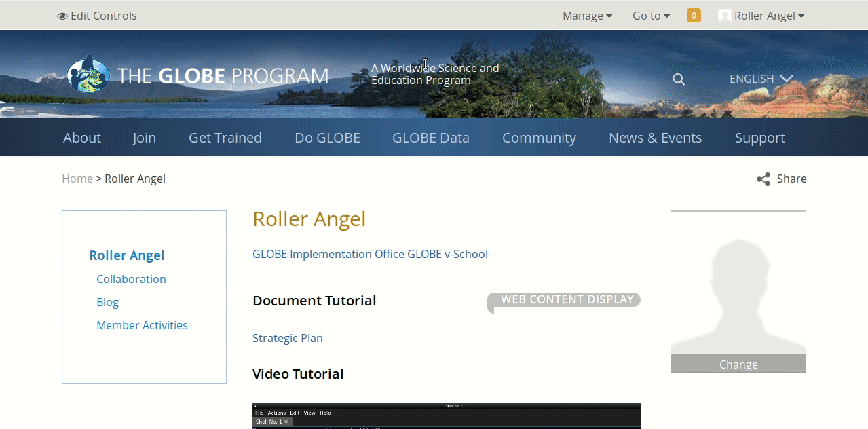Click the video tutorial thumbnail
The height and width of the screenshot is (429, 868).
click(447, 415)
